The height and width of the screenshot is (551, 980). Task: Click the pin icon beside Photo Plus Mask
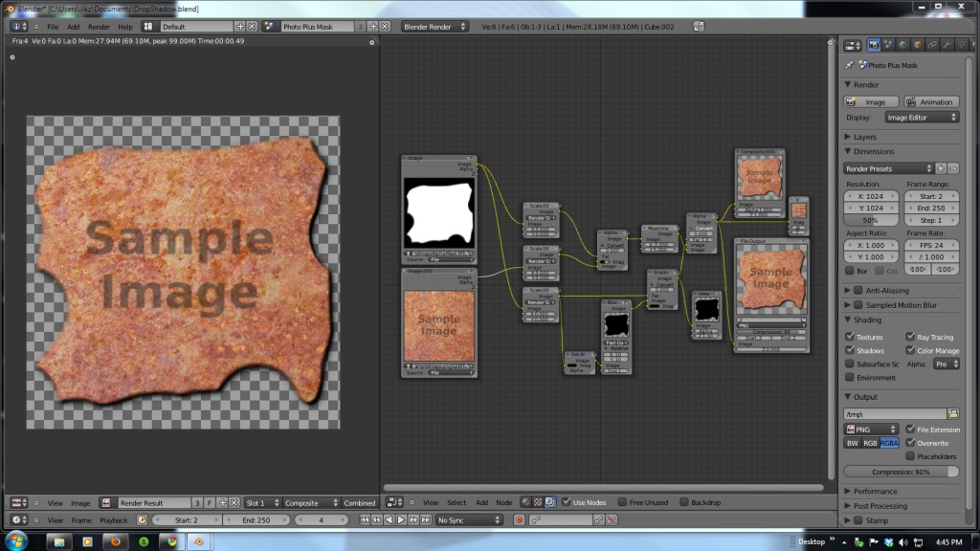click(x=850, y=65)
